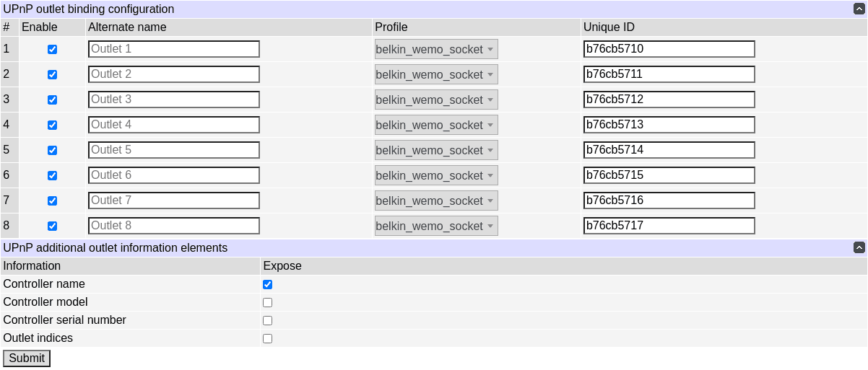
Task: Enable Expose for Outlet indices
Action: pos(268,339)
